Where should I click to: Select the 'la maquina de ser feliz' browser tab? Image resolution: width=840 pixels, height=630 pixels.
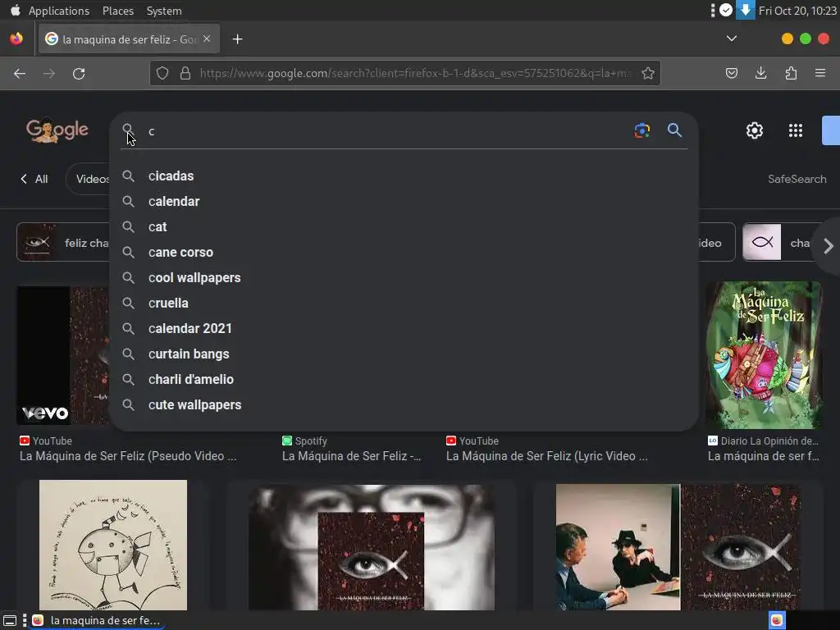pyautogui.click(x=129, y=39)
